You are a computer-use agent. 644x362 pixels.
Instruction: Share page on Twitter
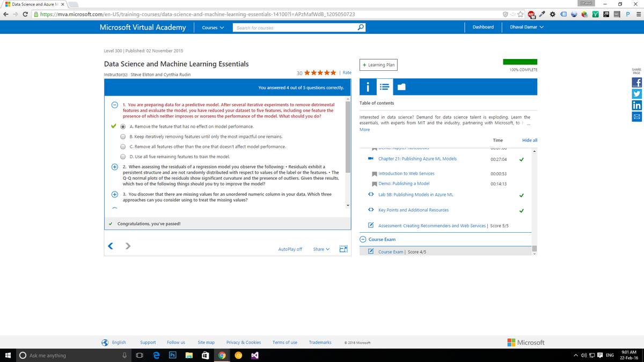pos(637,94)
